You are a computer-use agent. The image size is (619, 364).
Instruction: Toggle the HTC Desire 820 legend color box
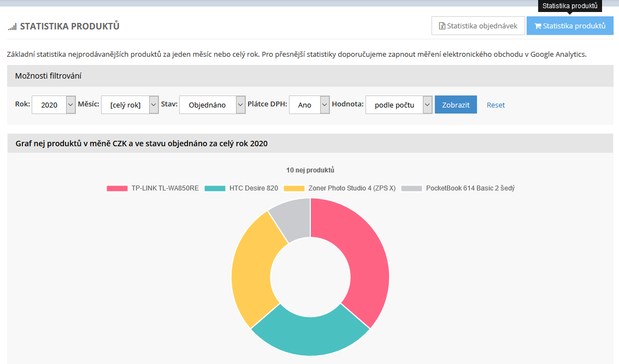click(215, 188)
